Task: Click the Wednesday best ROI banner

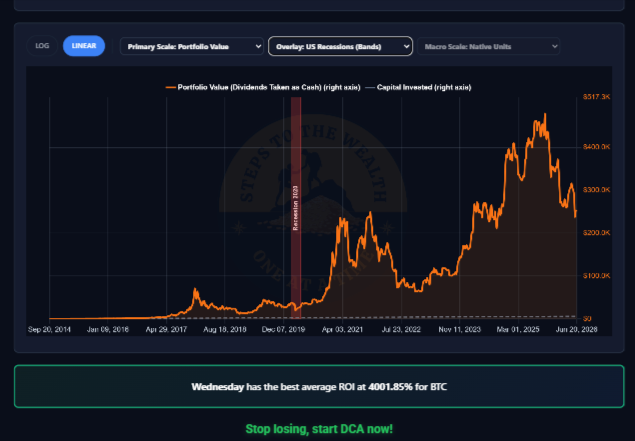Action: coord(319,386)
